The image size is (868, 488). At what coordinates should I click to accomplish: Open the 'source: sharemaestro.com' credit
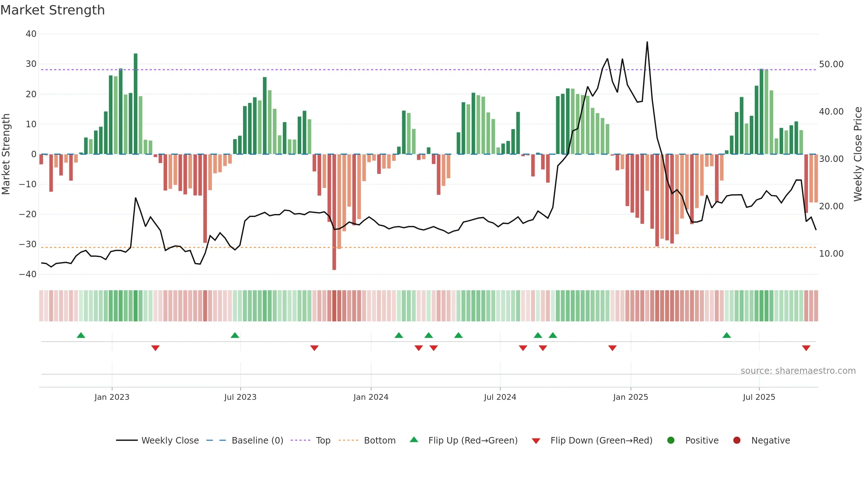(798, 371)
